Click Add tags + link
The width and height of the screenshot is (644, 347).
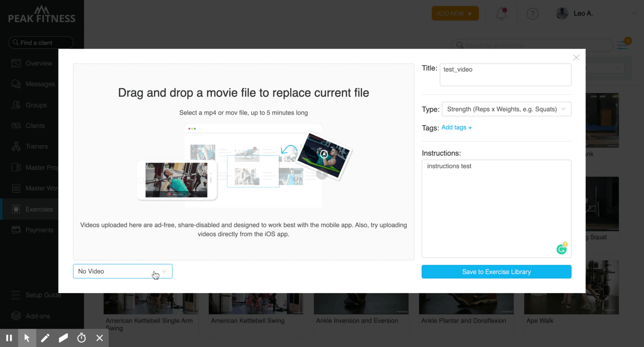click(457, 127)
